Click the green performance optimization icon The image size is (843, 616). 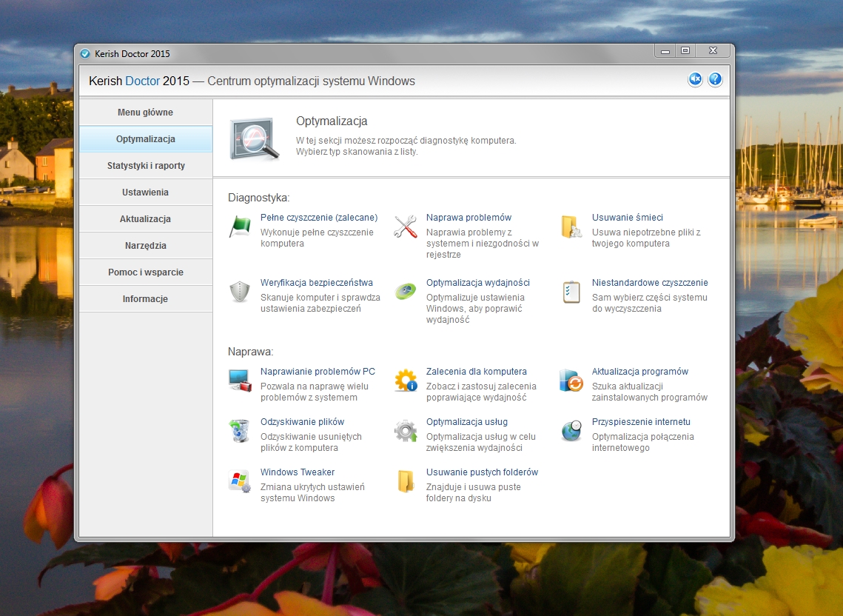(406, 292)
